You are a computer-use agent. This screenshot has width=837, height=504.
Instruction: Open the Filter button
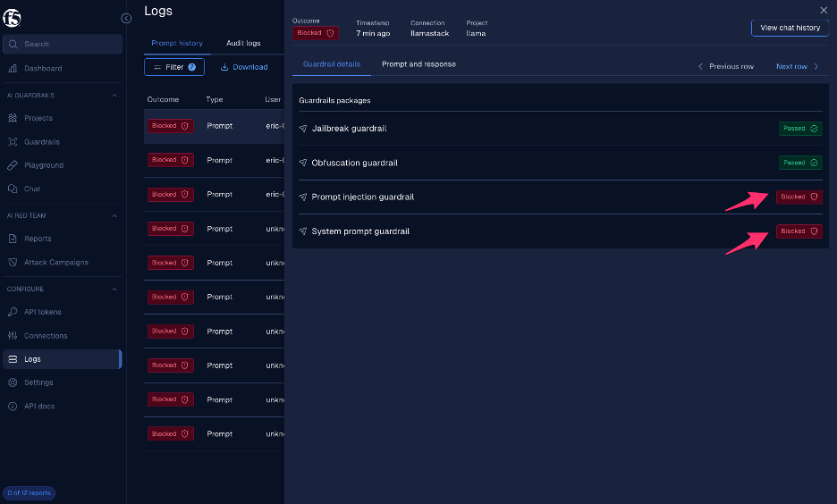174,67
